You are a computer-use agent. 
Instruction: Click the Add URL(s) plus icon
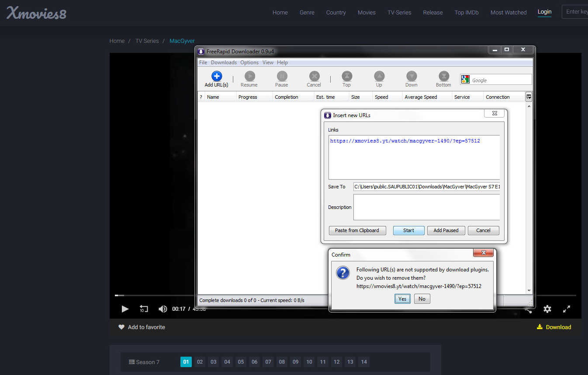tap(216, 76)
